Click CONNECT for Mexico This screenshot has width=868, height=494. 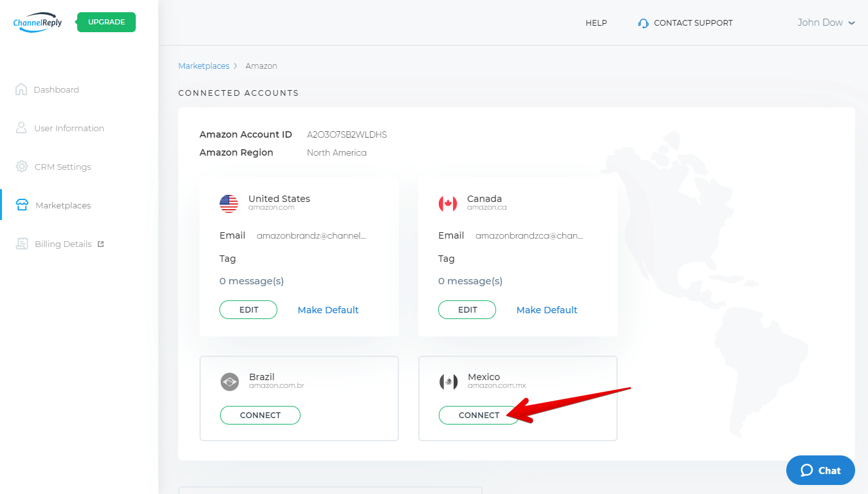479,415
